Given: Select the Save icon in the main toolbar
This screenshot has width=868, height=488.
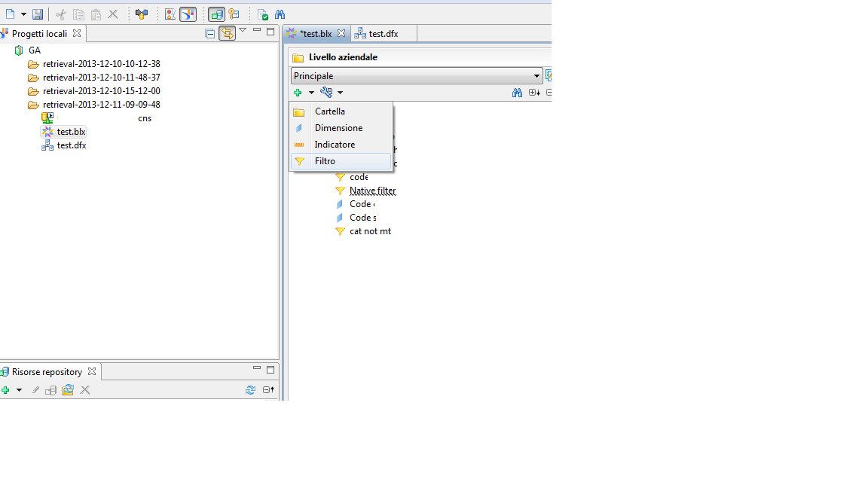Looking at the screenshot, I should (x=38, y=14).
